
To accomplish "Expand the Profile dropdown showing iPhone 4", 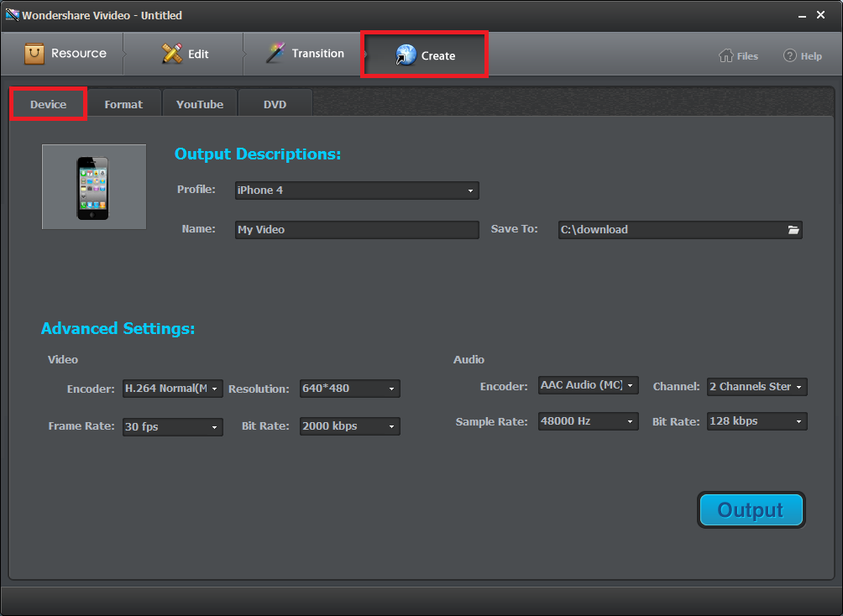I will 357,191.
